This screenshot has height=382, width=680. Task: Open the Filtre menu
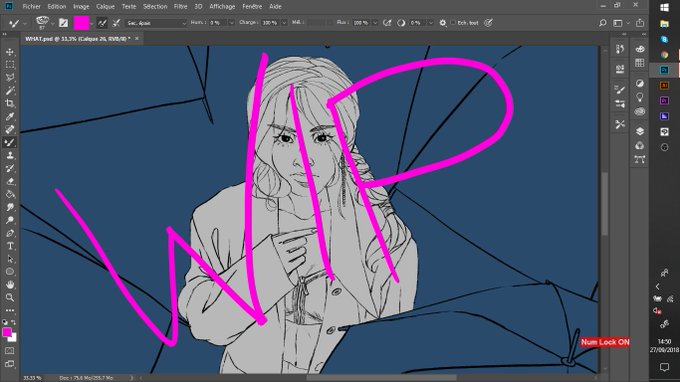point(180,7)
